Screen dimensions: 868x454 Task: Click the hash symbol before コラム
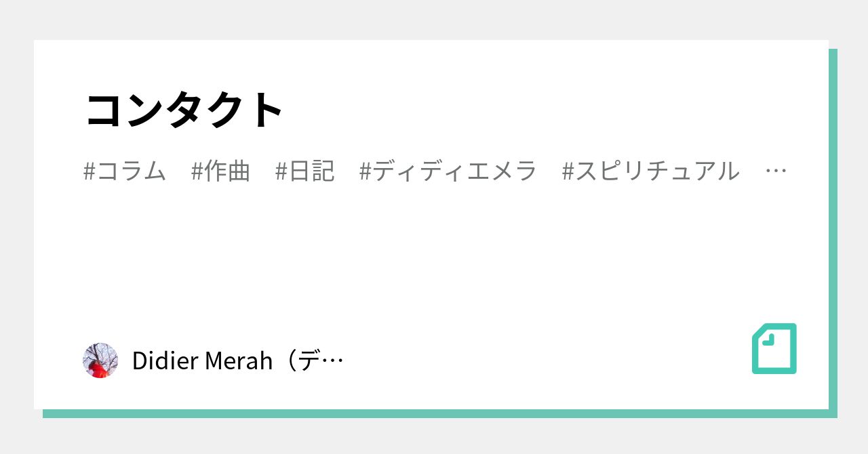click(x=89, y=172)
